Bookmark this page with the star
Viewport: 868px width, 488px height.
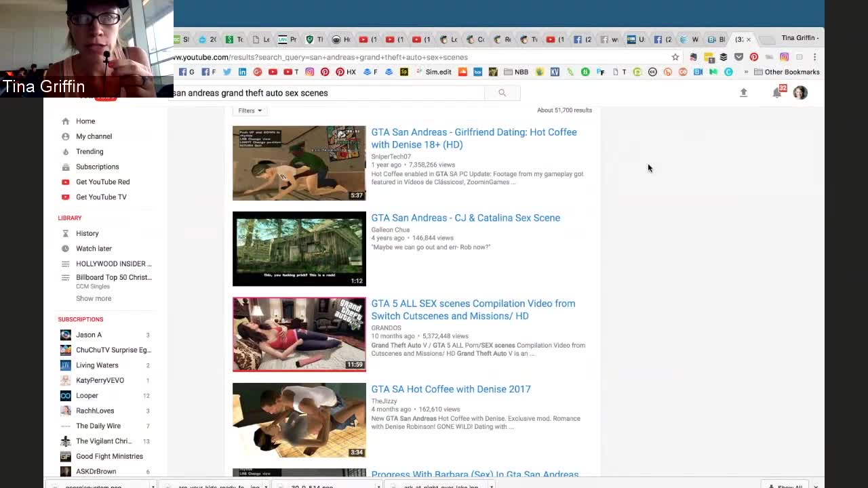coord(675,57)
